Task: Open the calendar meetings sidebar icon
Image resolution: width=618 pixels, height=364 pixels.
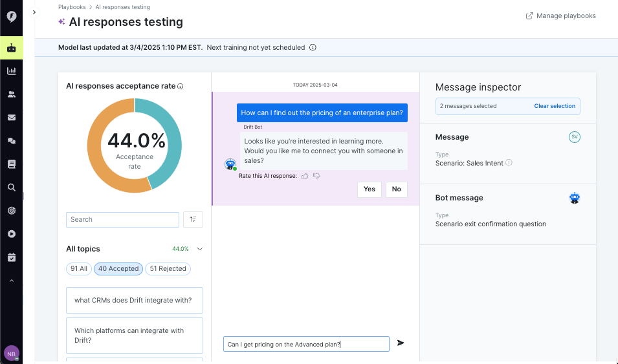Action: pyautogui.click(x=12, y=257)
